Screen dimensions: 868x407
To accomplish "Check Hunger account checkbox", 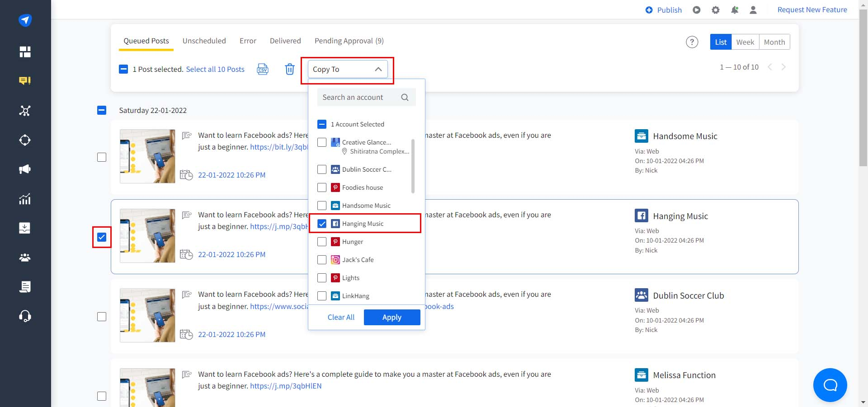I will coord(322,242).
